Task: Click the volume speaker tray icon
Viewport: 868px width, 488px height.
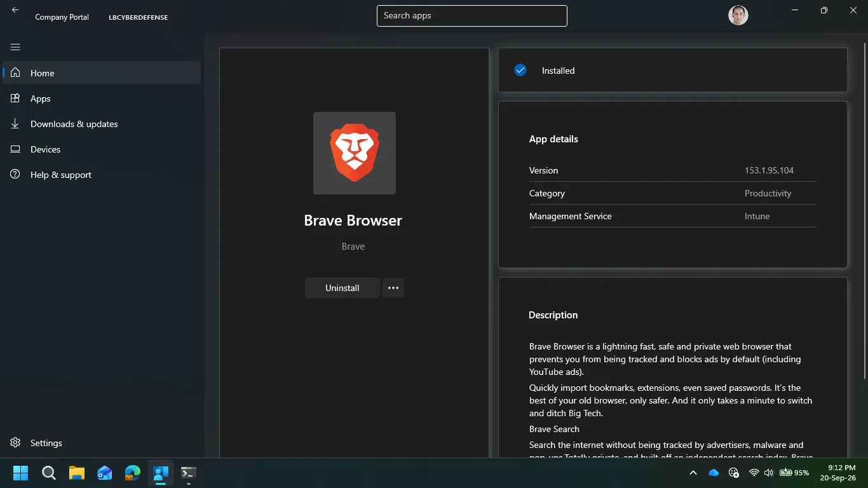Action: (x=769, y=473)
